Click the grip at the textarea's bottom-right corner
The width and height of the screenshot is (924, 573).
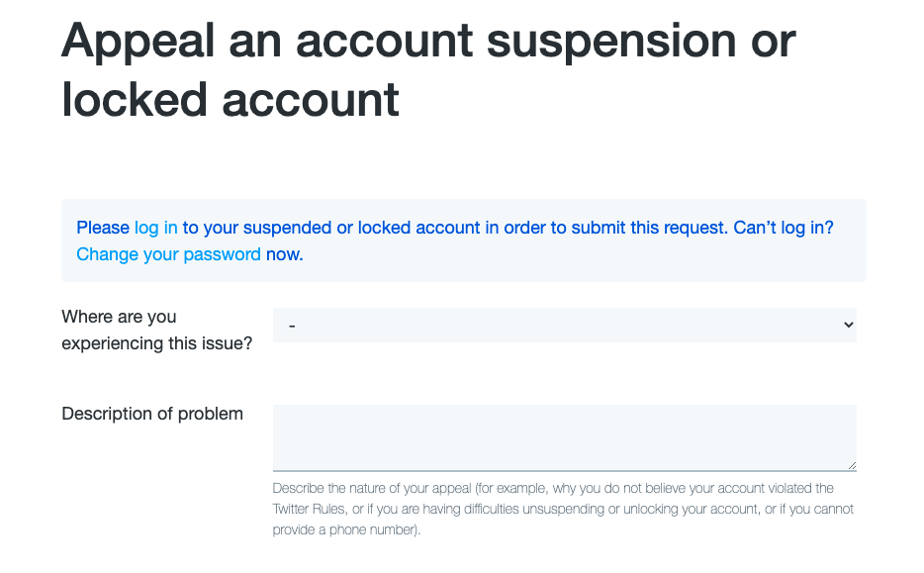coord(850,465)
